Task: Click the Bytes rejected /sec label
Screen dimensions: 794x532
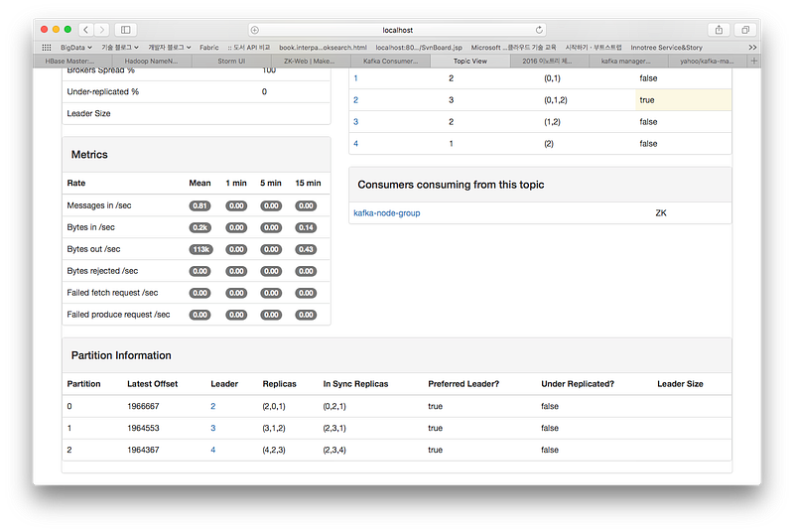Action: [x=102, y=271]
